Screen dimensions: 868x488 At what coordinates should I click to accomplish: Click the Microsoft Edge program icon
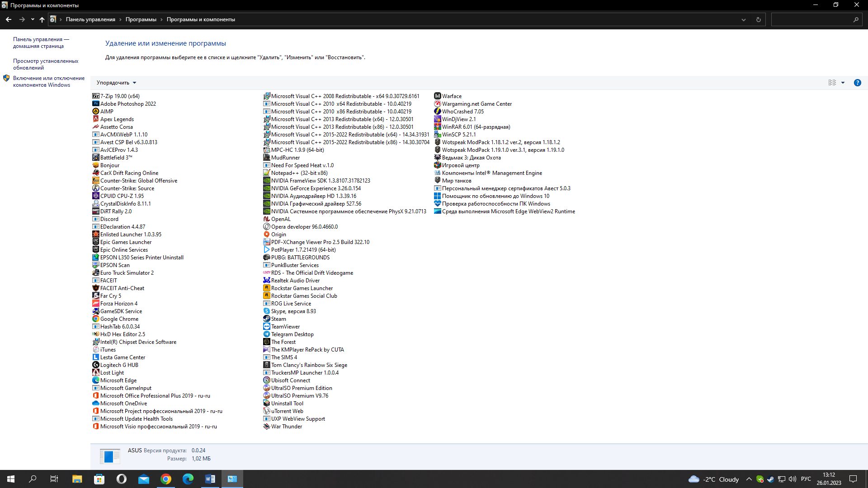(95, 380)
